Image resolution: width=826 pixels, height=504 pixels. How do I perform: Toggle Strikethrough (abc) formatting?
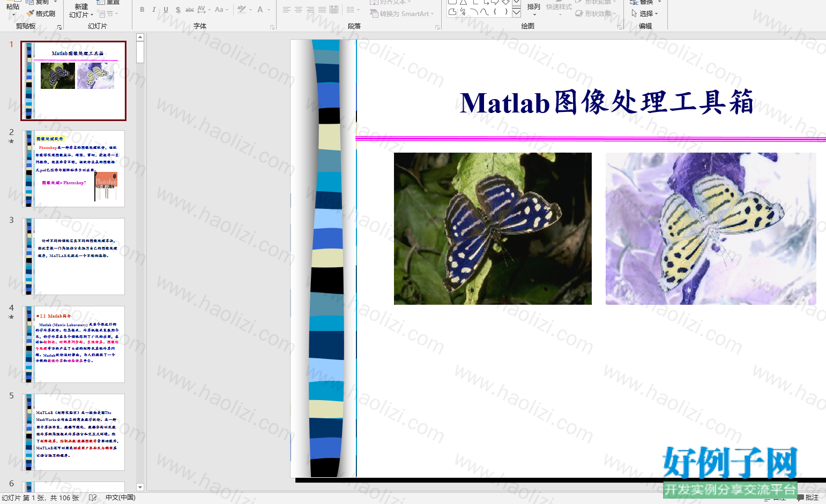tap(190, 10)
